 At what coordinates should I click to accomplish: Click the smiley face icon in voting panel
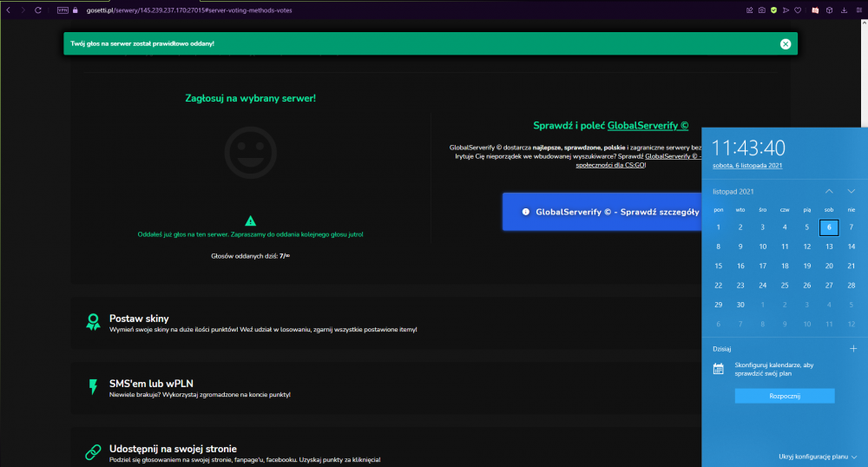pos(250,152)
